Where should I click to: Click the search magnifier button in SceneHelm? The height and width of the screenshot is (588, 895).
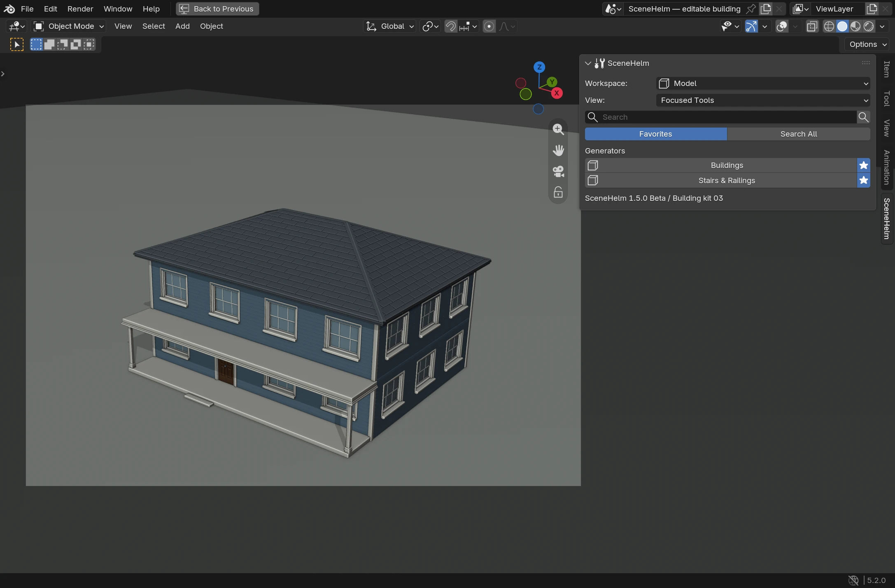point(863,117)
